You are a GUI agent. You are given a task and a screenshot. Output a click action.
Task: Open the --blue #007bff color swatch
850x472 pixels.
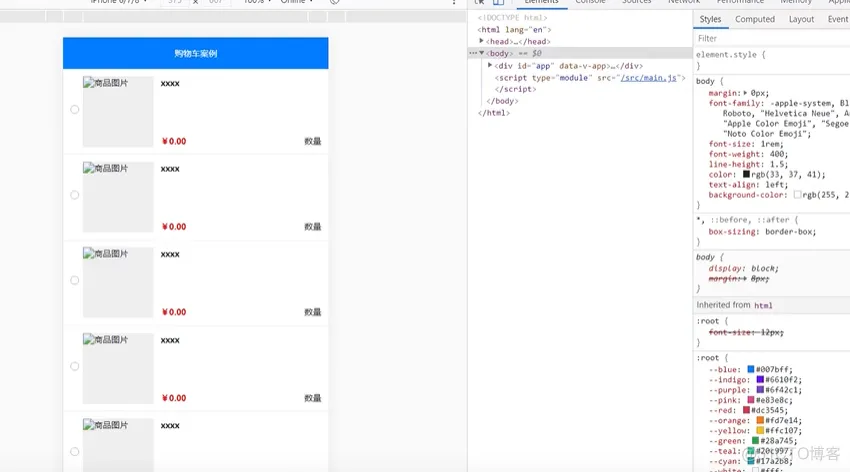click(751, 369)
